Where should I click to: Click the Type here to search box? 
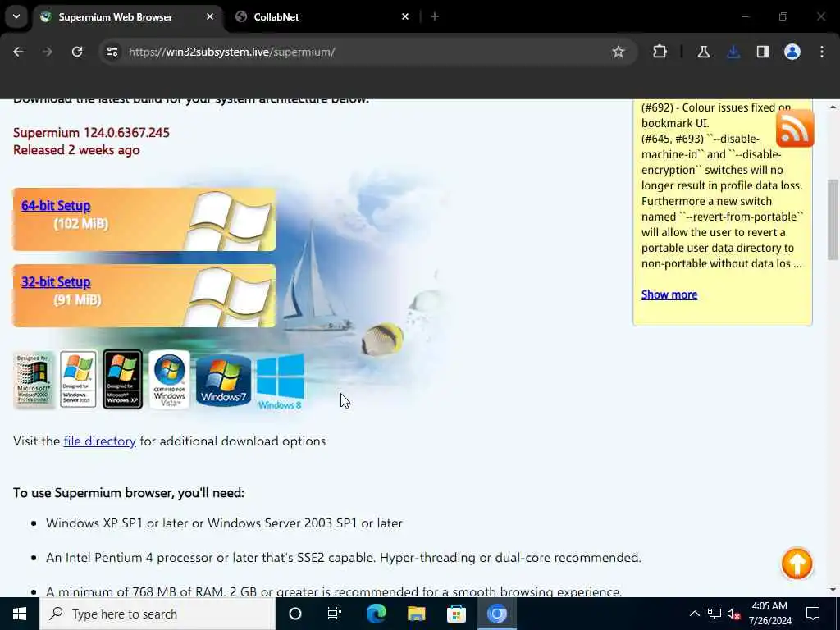pos(157,614)
